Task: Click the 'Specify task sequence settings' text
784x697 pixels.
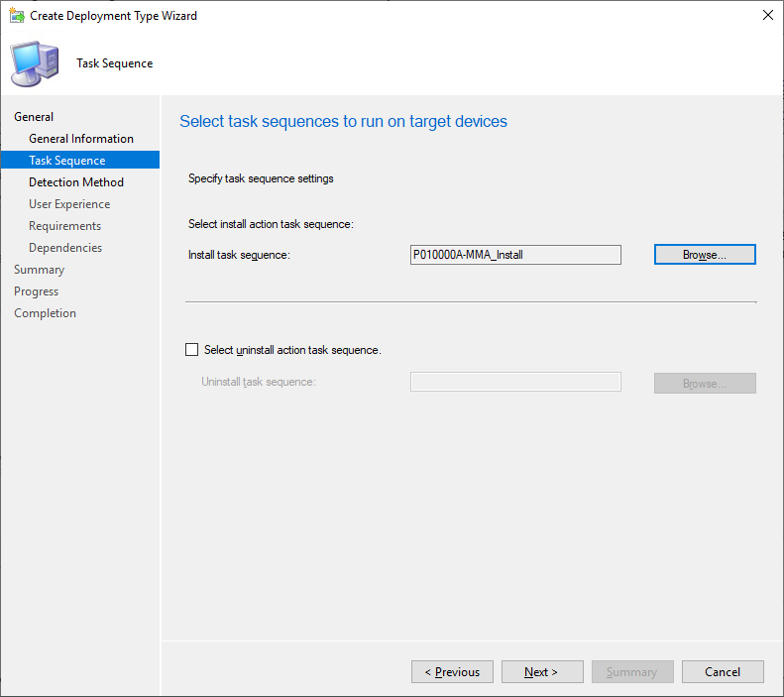Action: click(x=261, y=178)
